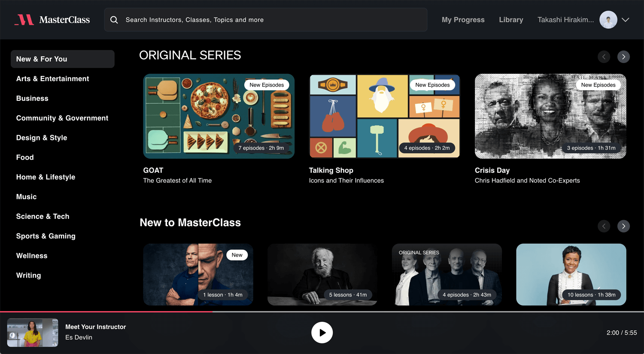
Task: Click The Greatest of All Time subtitle
Action: [x=177, y=181]
